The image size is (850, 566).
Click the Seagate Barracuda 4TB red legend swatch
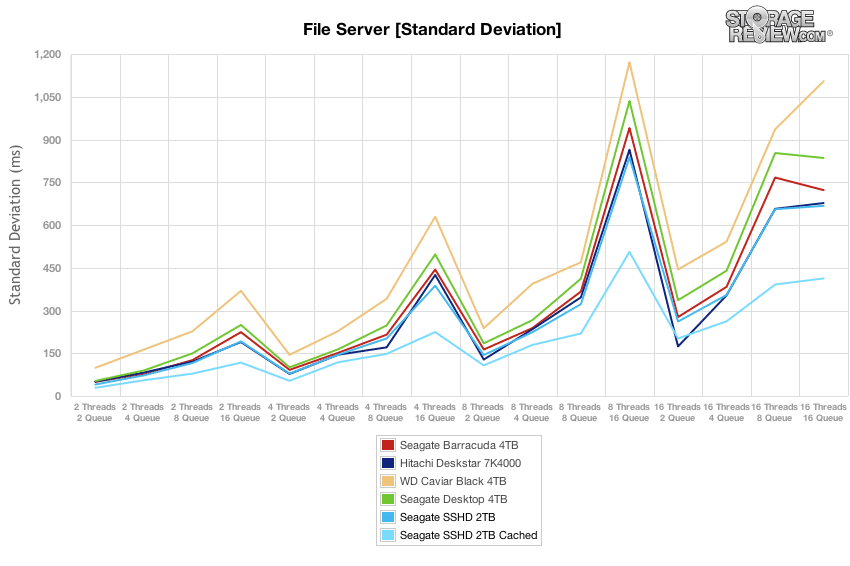[388, 445]
